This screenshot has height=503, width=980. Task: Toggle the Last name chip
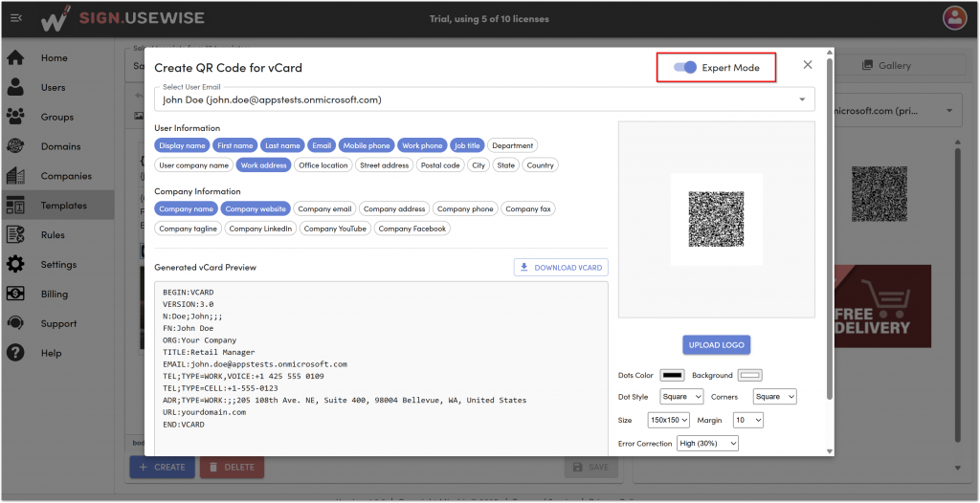(x=282, y=145)
